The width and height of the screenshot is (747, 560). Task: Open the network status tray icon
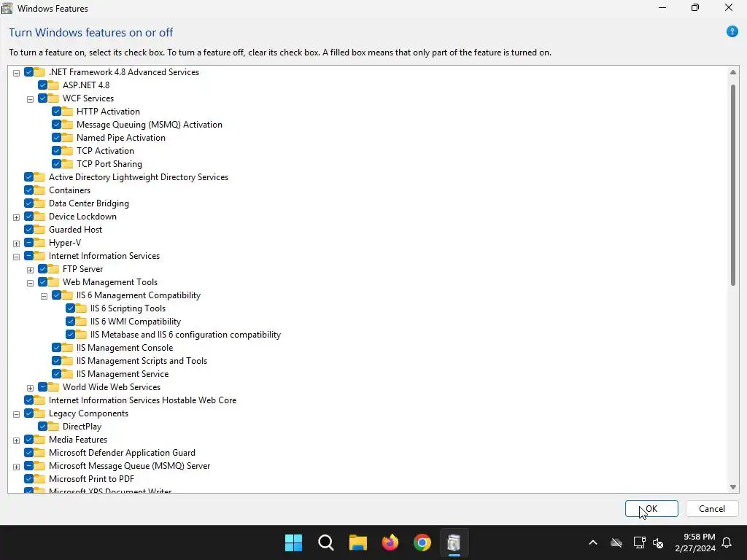[639, 542]
